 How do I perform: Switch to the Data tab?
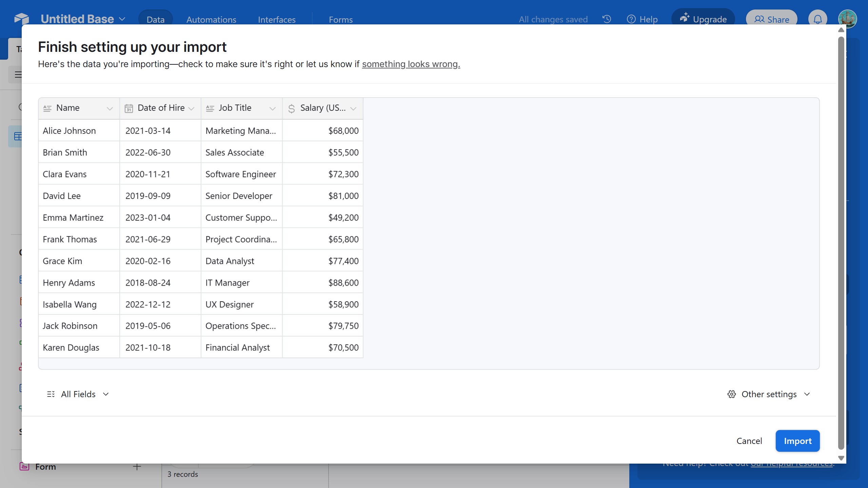156,19
